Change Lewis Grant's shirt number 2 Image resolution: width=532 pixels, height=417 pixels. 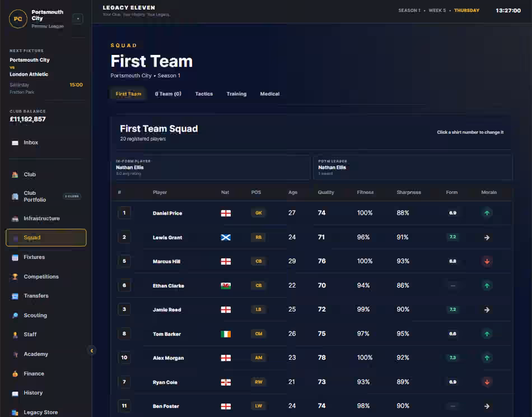tap(124, 237)
